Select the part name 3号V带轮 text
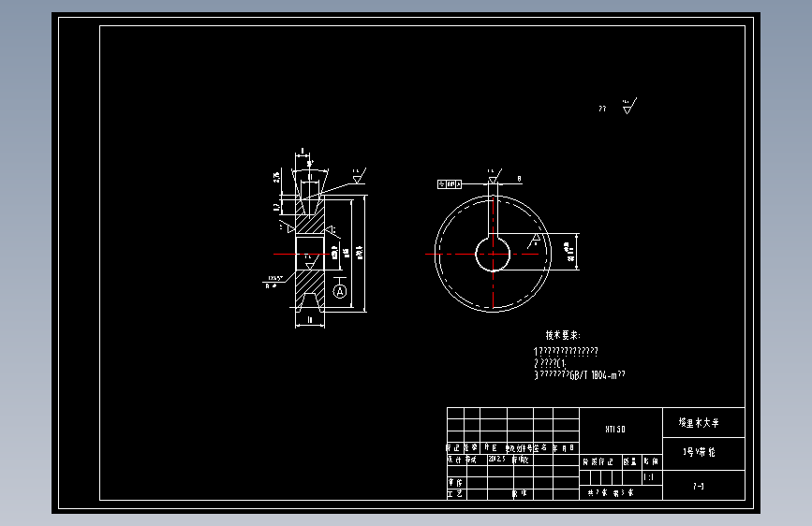Viewport: 812px width, 526px height. point(699,452)
